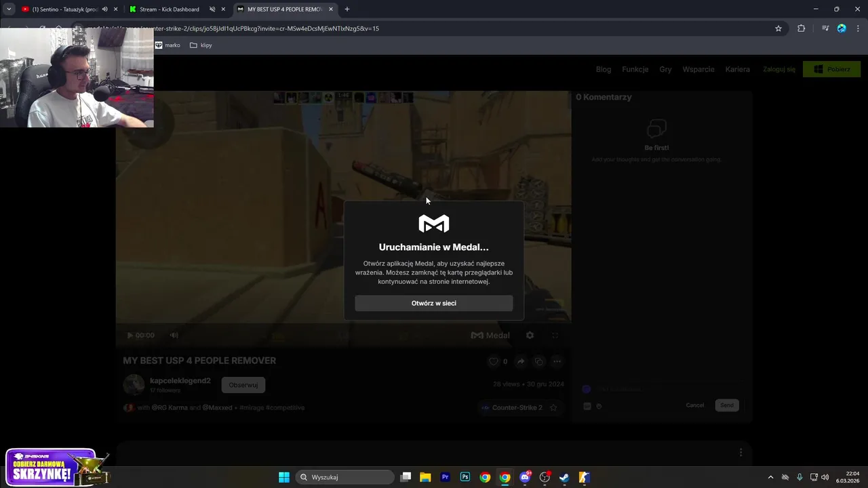
Task: Open Steam from the taskbar
Action: point(564,477)
